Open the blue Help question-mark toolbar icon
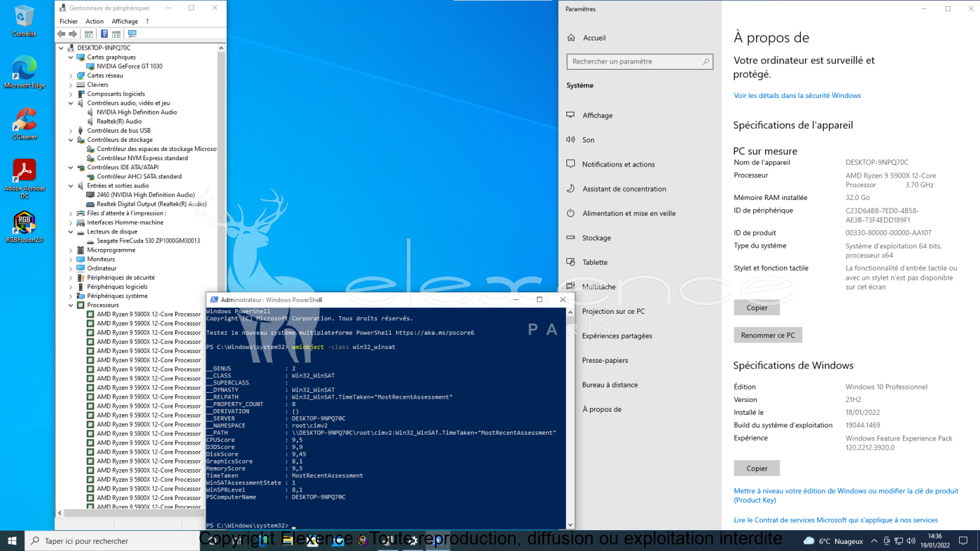 [x=104, y=34]
